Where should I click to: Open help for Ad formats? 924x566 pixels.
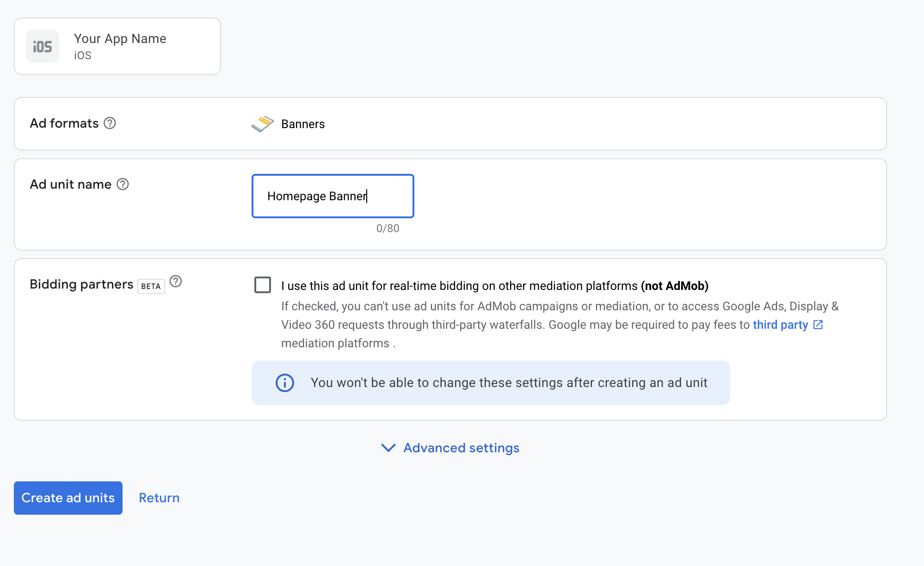(110, 123)
